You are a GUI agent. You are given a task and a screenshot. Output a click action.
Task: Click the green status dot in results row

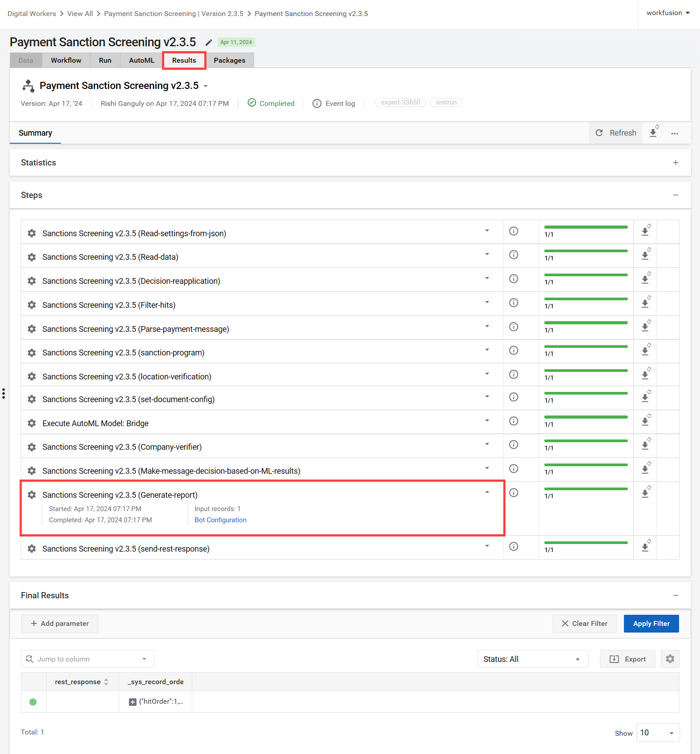33,702
